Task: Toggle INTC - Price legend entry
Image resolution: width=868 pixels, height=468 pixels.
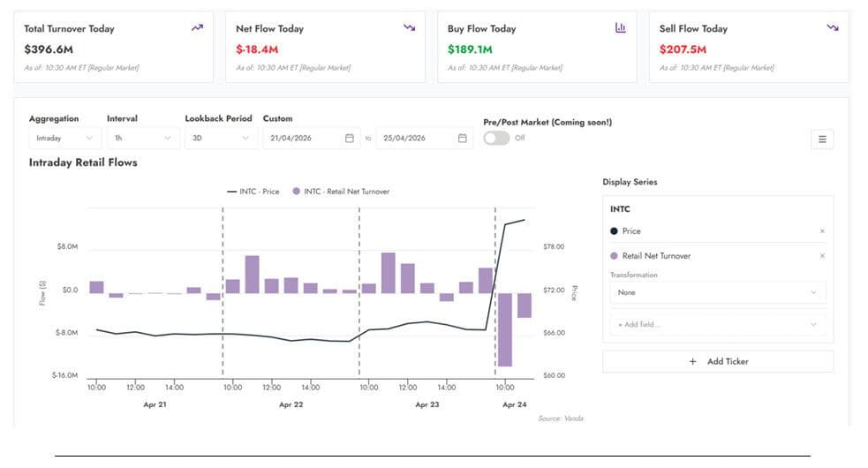Action: click(x=253, y=192)
